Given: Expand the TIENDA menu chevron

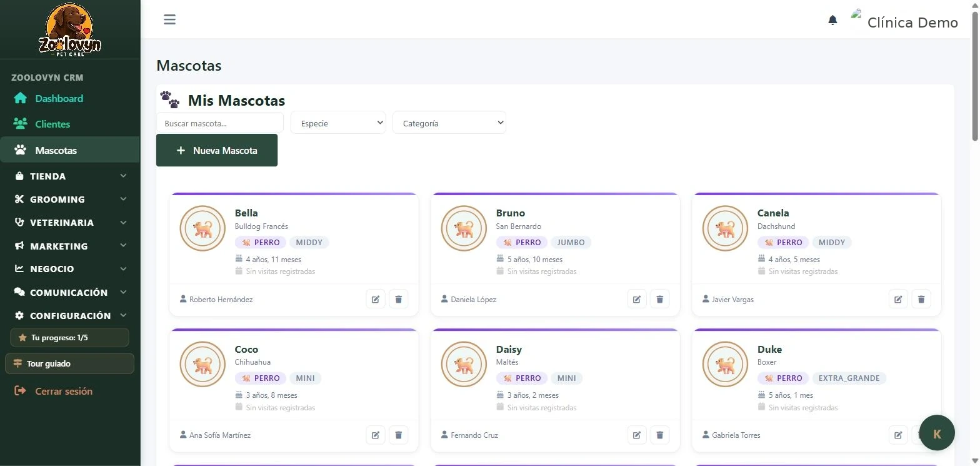Looking at the screenshot, I should pos(123,176).
